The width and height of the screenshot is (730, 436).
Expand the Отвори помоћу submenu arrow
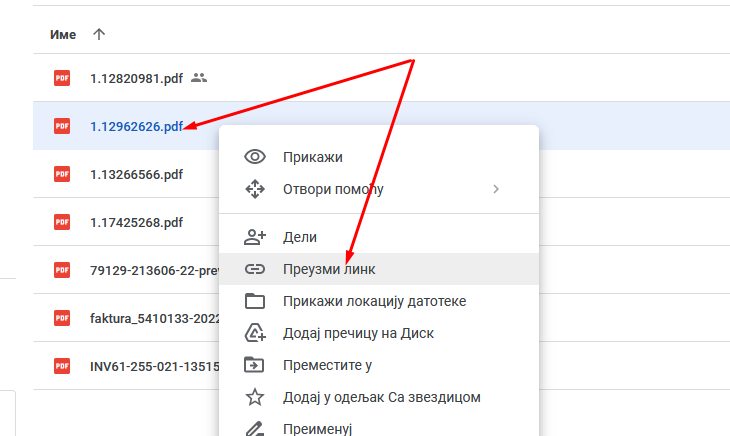click(x=496, y=189)
